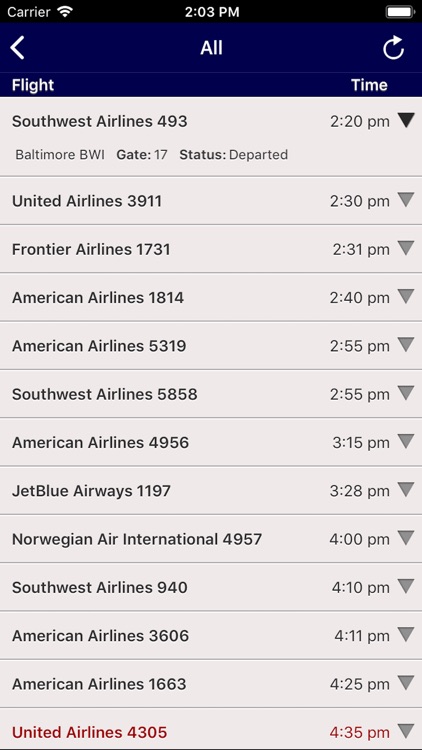The width and height of the screenshot is (422, 750).
Task: Collapse Southwest Airlines 493 details
Action: pos(406,121)
